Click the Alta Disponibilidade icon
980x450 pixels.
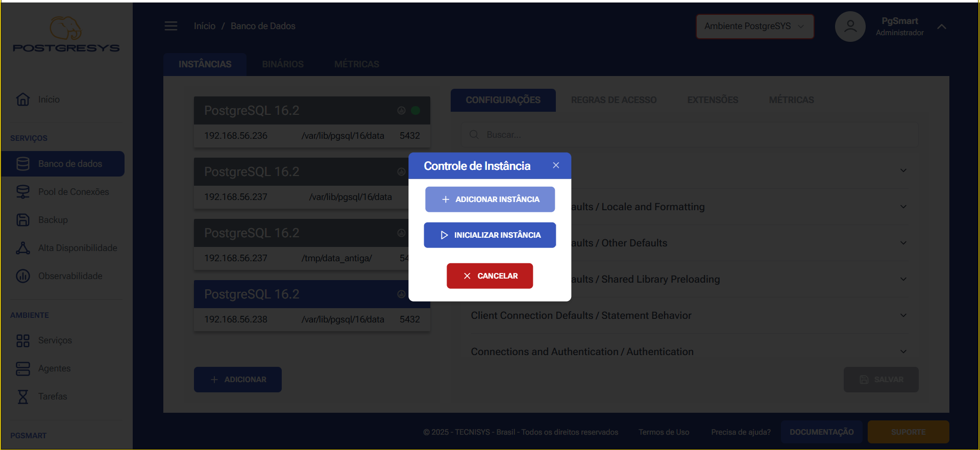point(23,248)
